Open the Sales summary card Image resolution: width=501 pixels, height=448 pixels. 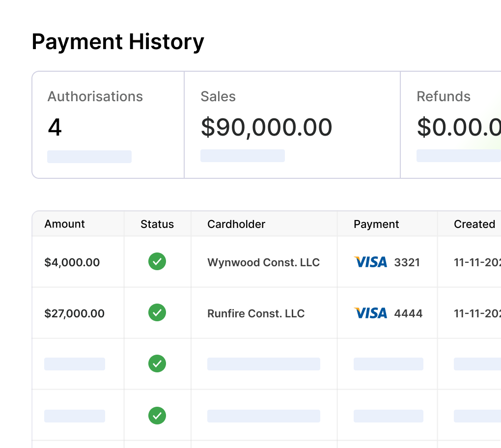[x=292, y=125]
